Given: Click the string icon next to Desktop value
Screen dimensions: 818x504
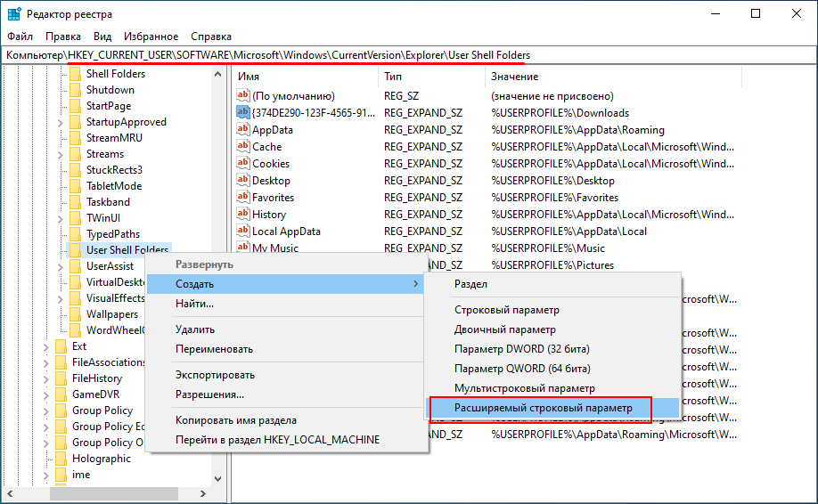Looking at the screenshot, I should 242,179.
